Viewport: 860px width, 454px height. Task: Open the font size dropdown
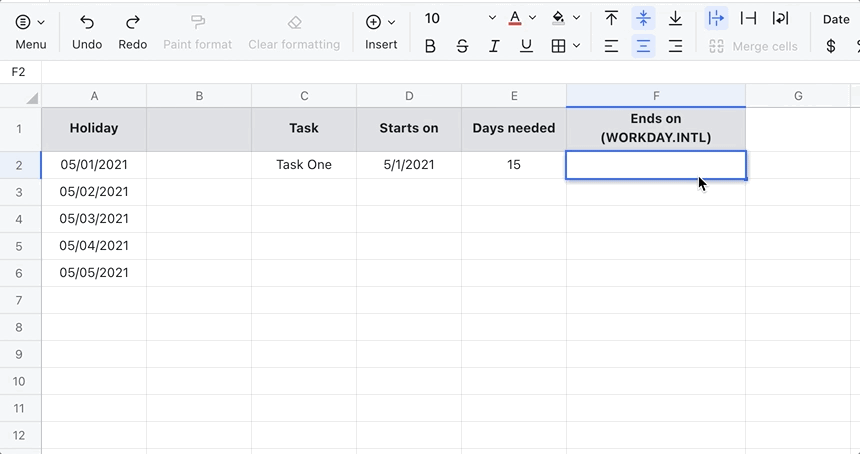491,19
